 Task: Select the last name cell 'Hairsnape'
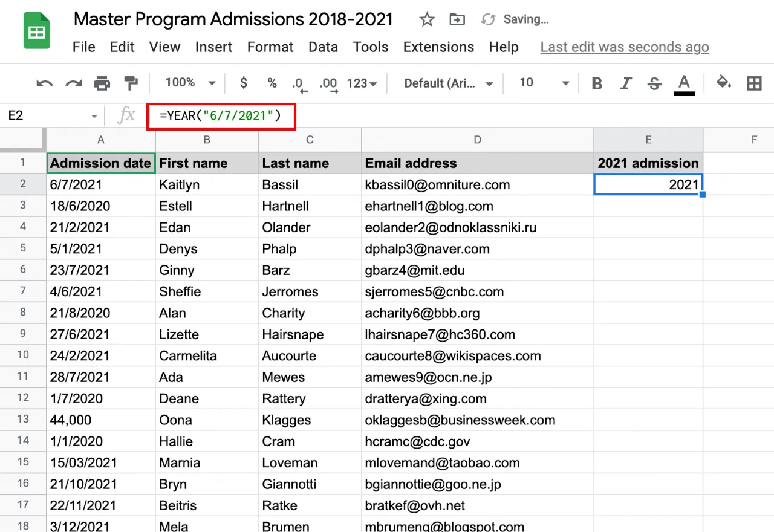point(310,334)
